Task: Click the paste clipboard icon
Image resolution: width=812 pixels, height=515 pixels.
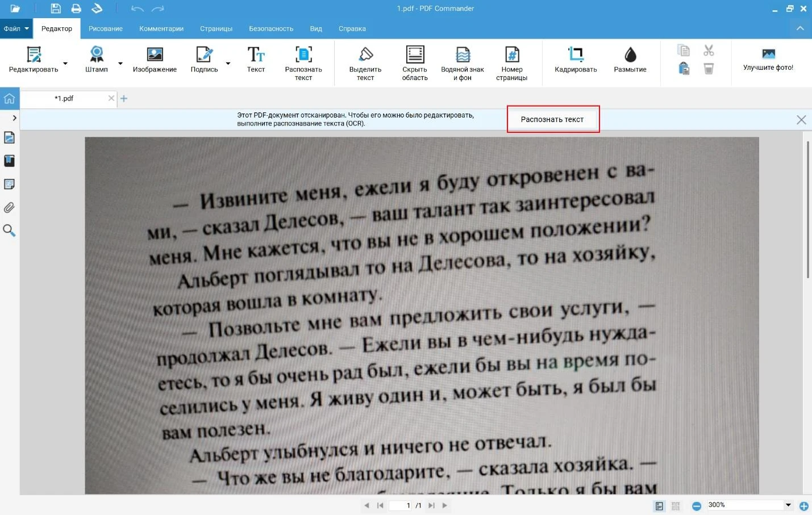Action: pyautogui.click(x=684, y=69)
